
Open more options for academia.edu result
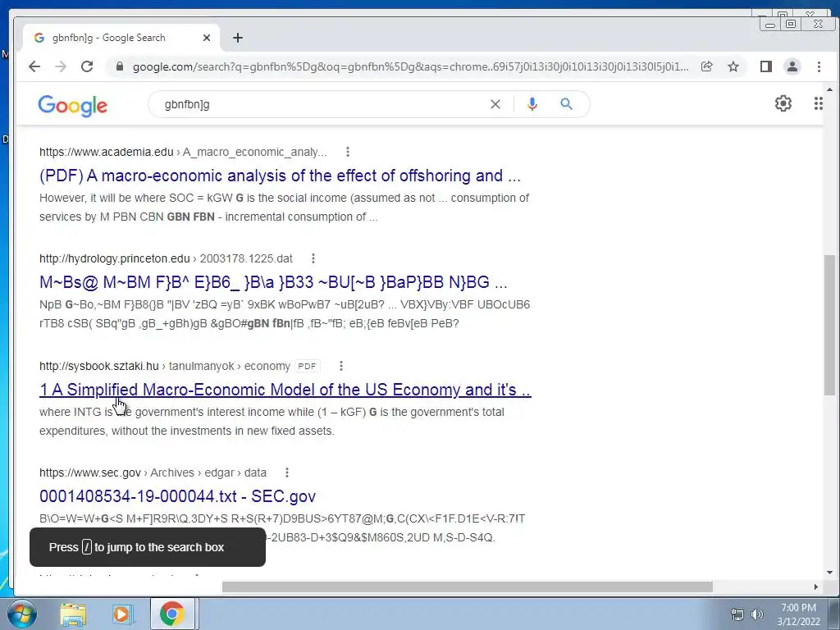point(348,152)
